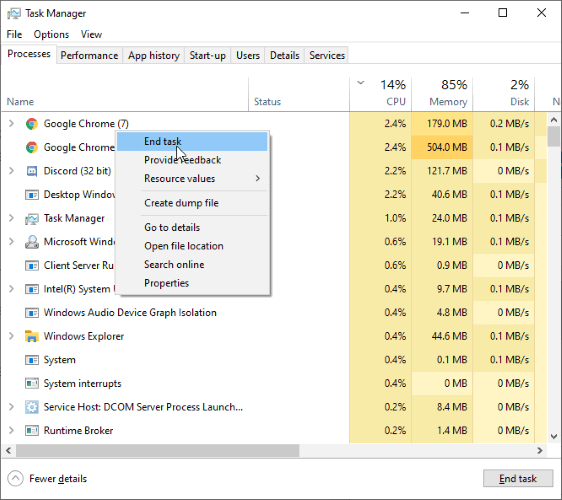Switch to the Performance tab
Viewport: 562px width, 500px height.
(89, 56)
